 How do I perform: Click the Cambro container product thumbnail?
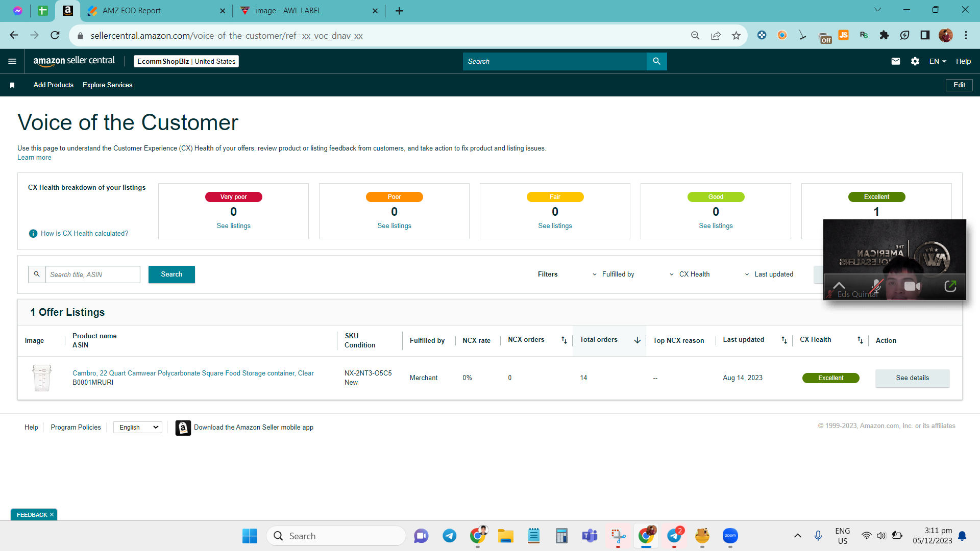42,378
